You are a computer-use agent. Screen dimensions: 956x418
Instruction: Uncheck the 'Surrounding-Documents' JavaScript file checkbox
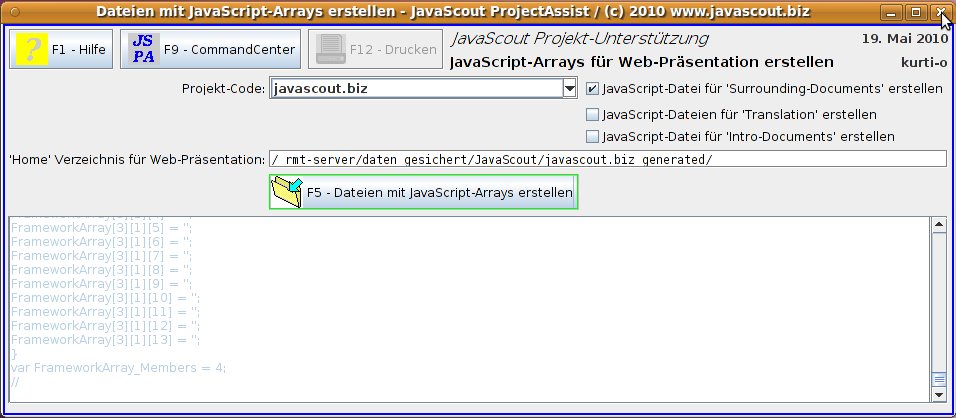(593, 89)
